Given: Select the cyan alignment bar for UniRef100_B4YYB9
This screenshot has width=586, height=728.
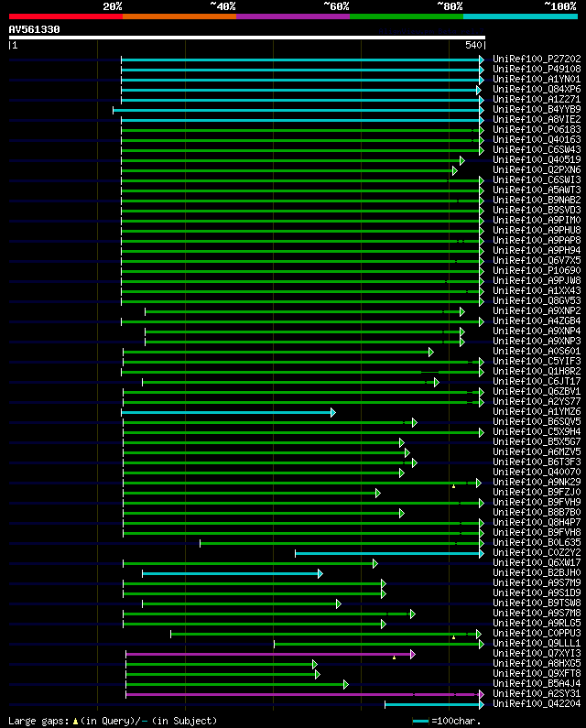Looking at the screenshot, I should click(298, 110).
